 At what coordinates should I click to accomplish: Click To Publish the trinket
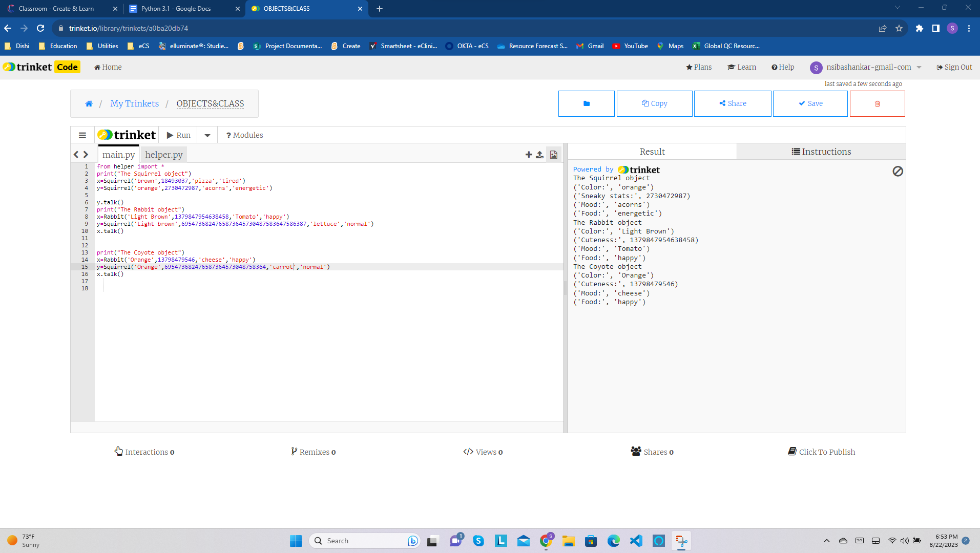[821, 452]
